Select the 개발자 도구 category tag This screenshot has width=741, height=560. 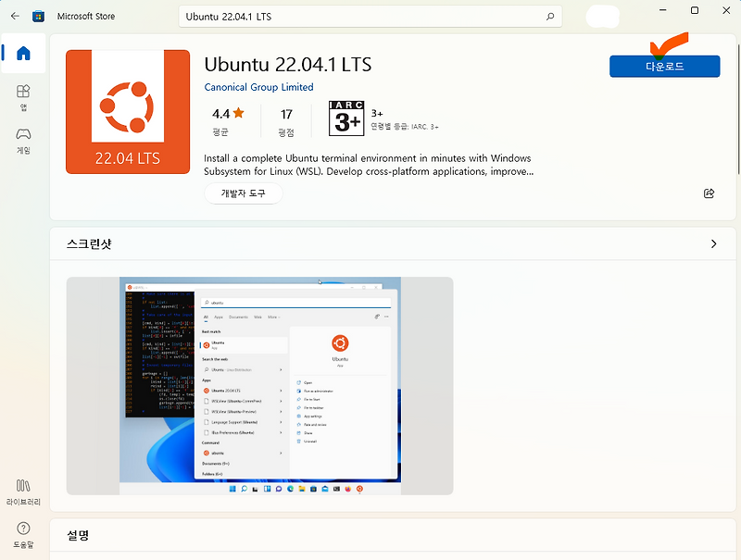point(243,193)
